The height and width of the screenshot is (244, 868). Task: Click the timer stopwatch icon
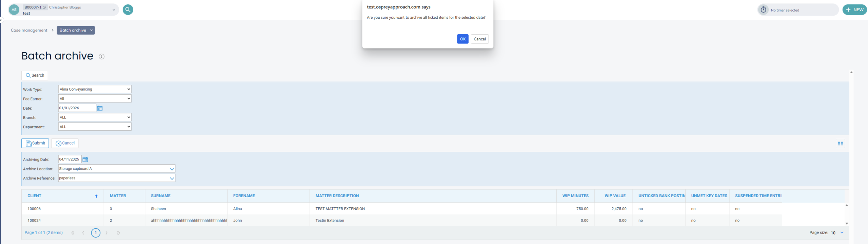click(763, 10)
